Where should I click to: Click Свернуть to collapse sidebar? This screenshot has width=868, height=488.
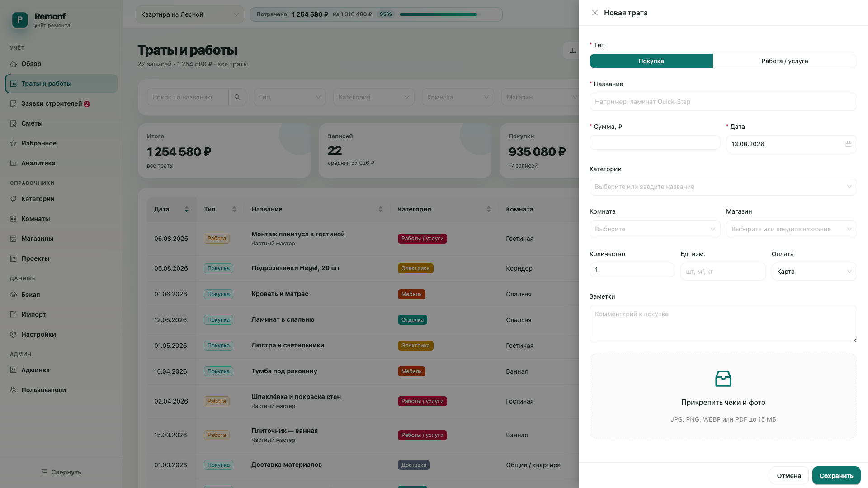61,472
